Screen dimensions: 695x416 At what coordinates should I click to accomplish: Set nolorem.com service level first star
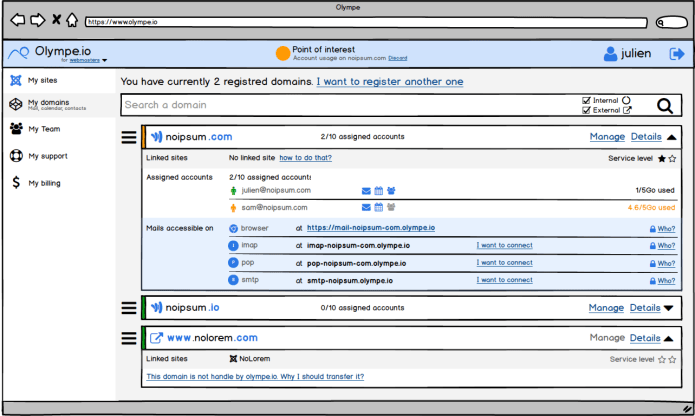pos(662,360)
